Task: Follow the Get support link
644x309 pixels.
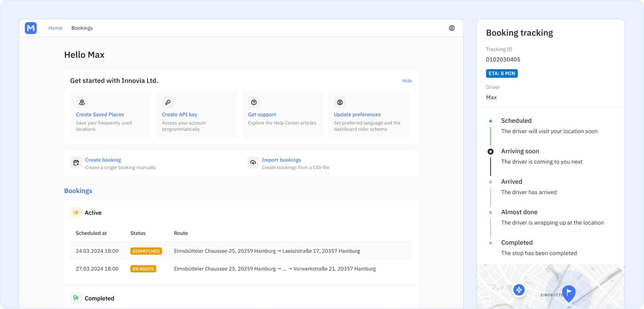Action: coord(262,115)
